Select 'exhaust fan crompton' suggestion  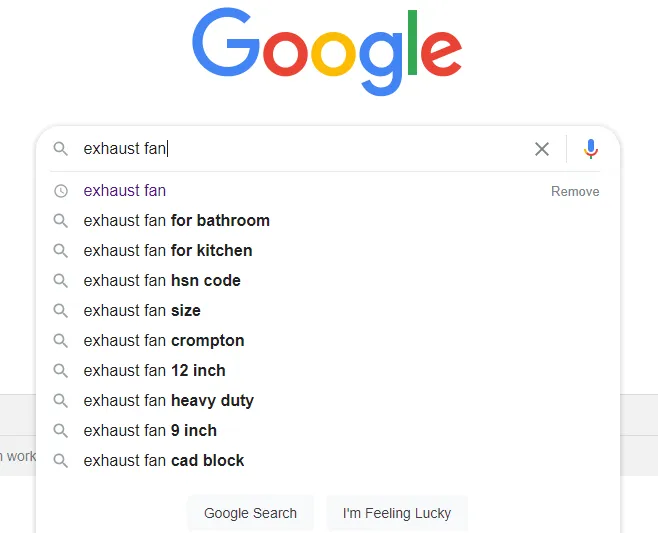(164, 341)
